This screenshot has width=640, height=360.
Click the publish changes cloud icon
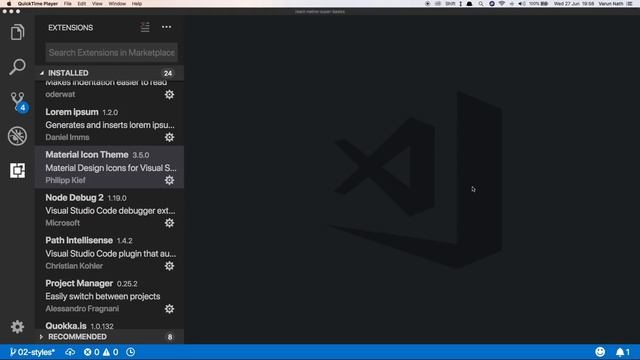70,352
